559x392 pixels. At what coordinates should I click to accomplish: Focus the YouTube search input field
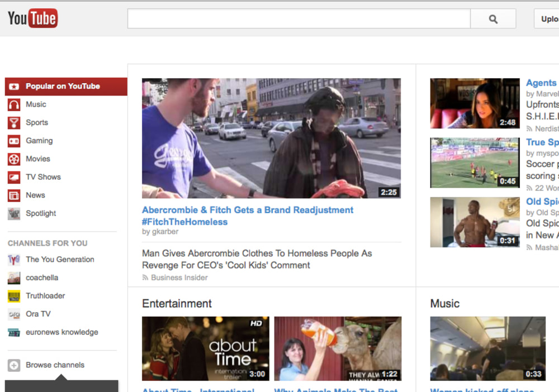[299, 18]
